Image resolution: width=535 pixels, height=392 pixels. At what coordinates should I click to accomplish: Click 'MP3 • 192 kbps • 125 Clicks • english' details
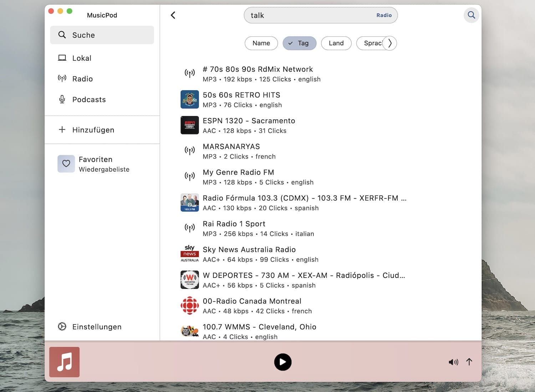click(x=262, y=79)
